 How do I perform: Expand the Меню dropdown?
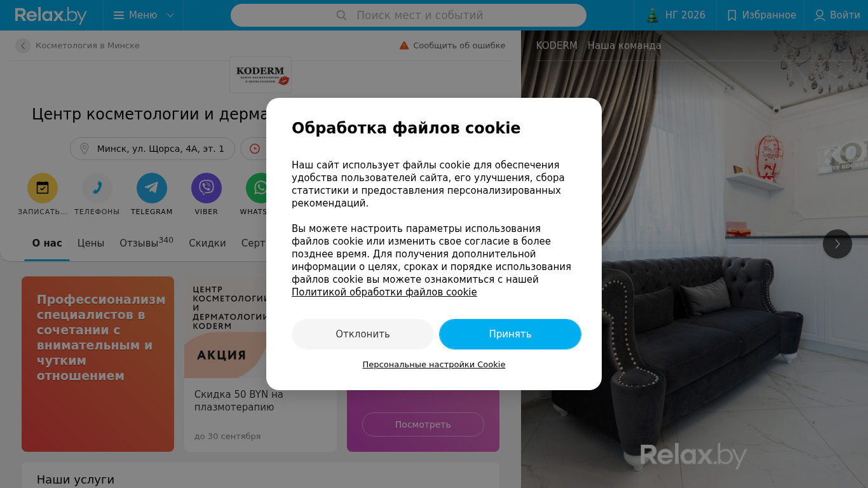click(x=144, y=15)
